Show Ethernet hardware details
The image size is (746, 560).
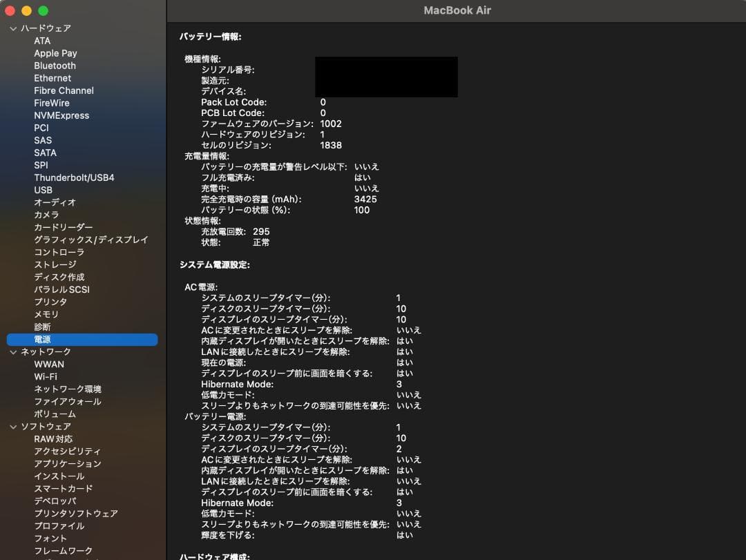[x=52, y=78]
